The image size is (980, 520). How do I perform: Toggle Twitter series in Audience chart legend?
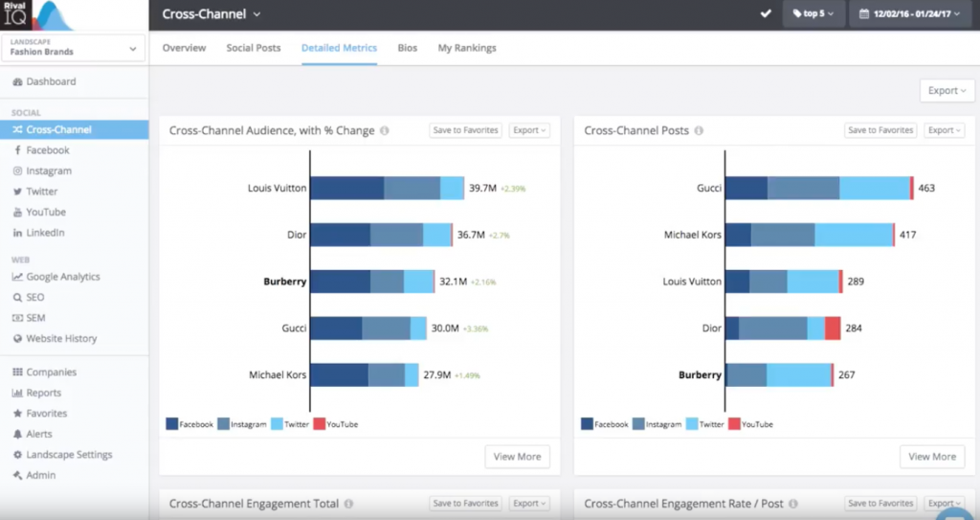pyautogui.click(x=290, y=424)
